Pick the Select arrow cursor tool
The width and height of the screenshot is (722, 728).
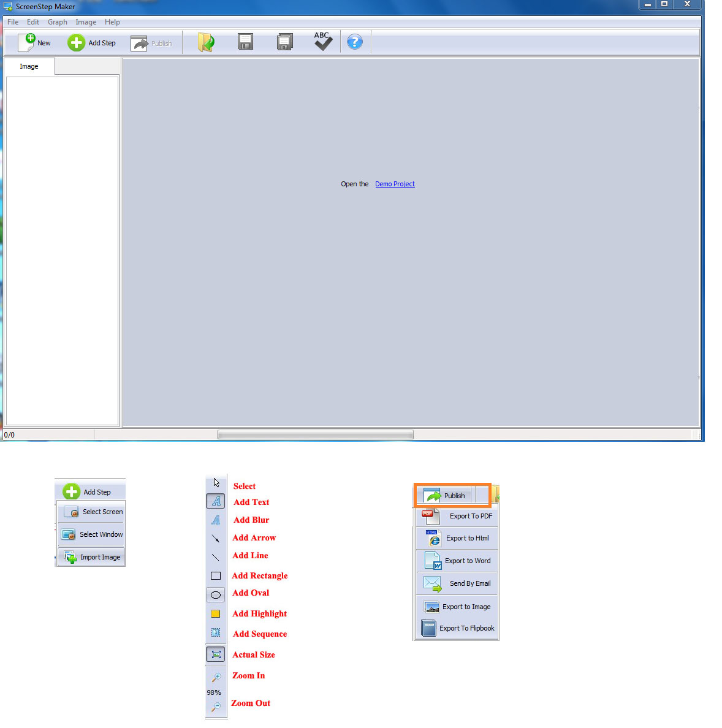216,483
